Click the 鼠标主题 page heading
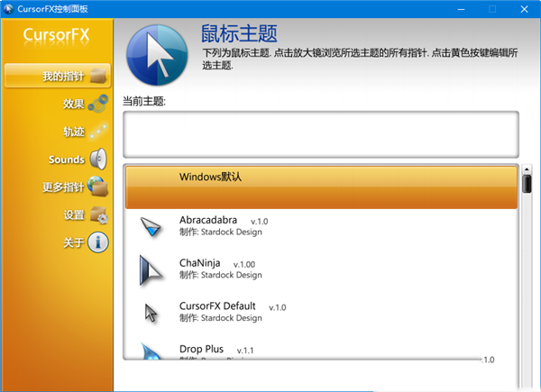The image size is (541, 392). click(x=239, y=33)
